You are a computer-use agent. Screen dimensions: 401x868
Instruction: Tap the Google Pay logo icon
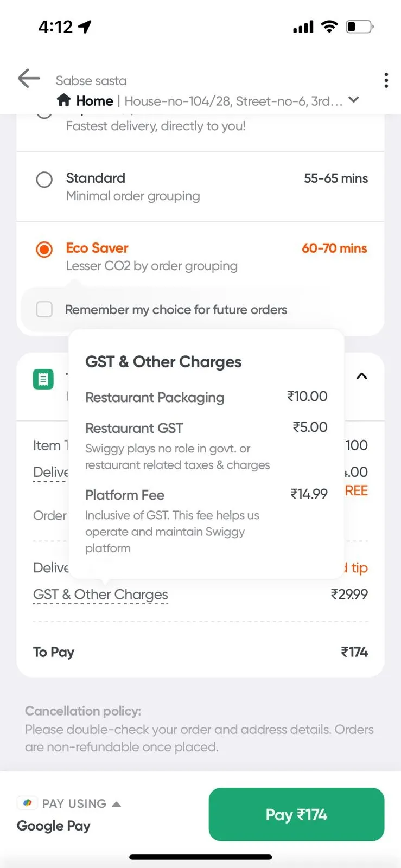click(27, 803)
